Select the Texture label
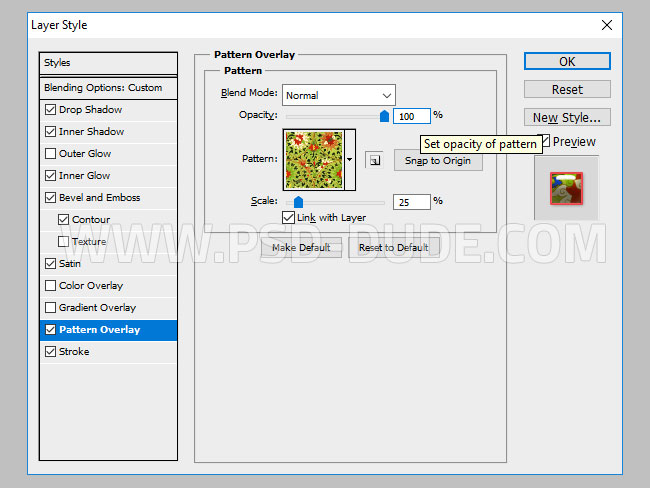Image resolution: width=650 pixels, height=488 pixels. [89, 241]
